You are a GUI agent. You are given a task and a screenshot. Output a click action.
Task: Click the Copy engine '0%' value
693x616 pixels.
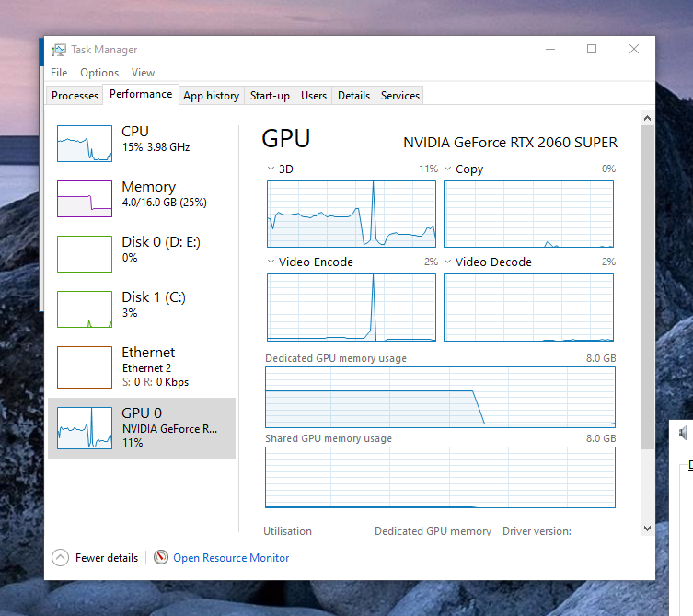(608, 169)
